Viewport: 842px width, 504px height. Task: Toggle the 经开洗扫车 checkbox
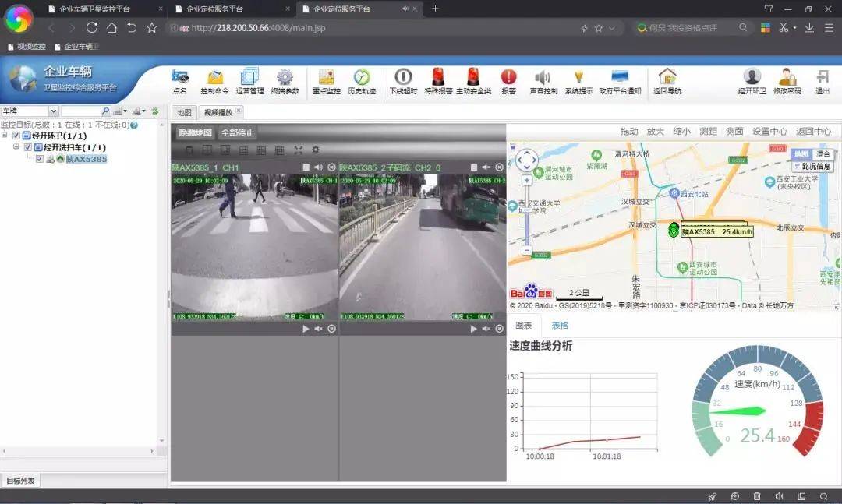point(28,147)
